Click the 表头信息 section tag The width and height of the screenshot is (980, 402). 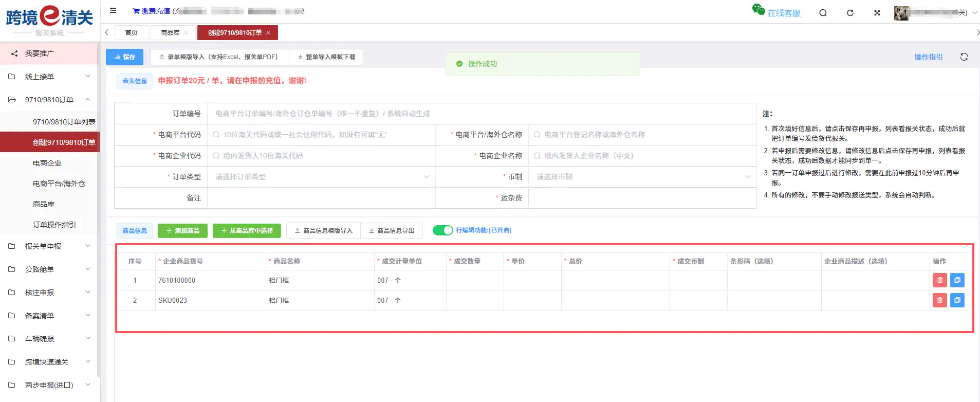tap(135, 81)
